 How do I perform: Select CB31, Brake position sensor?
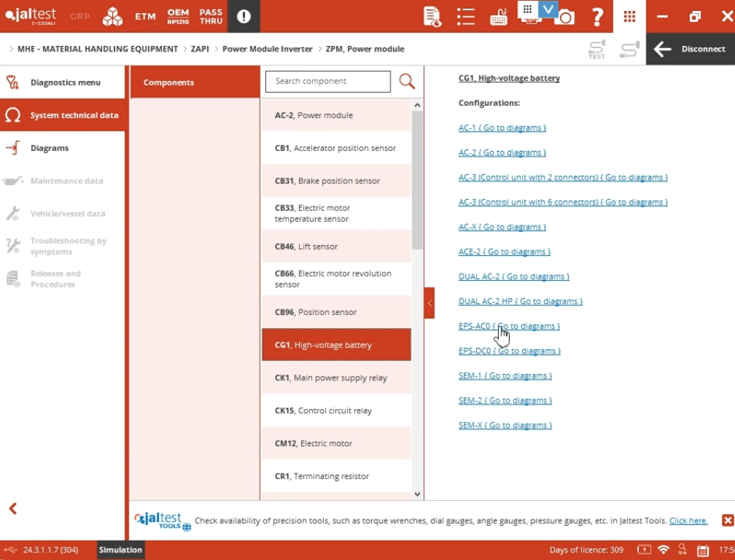click(x=336, y=181)
